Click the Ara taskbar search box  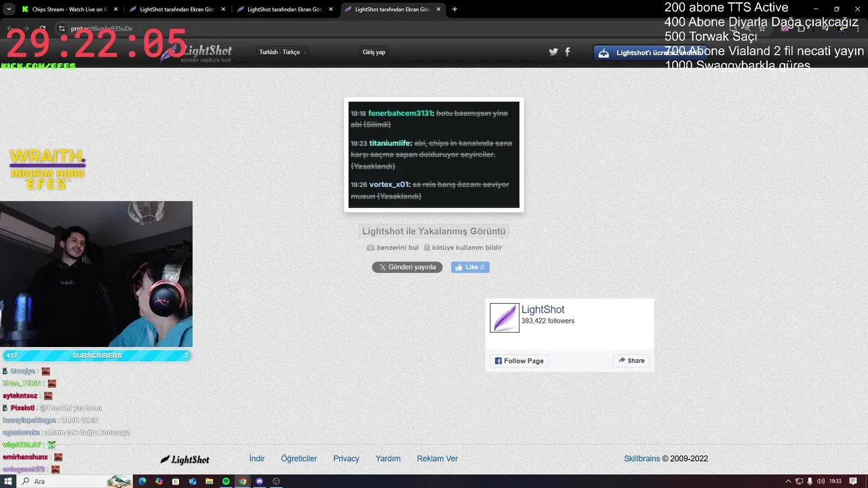75,481
